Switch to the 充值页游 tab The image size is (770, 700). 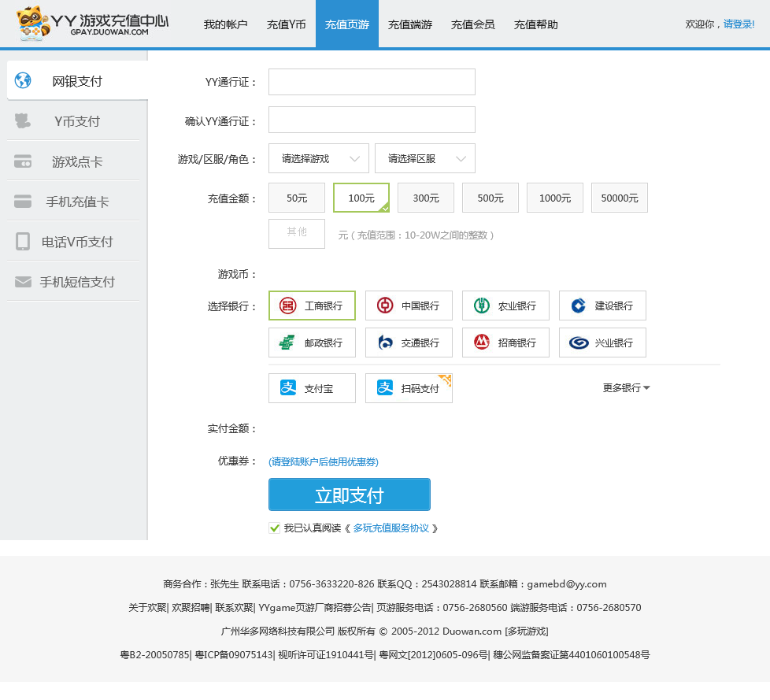click(x=347, y=24)
